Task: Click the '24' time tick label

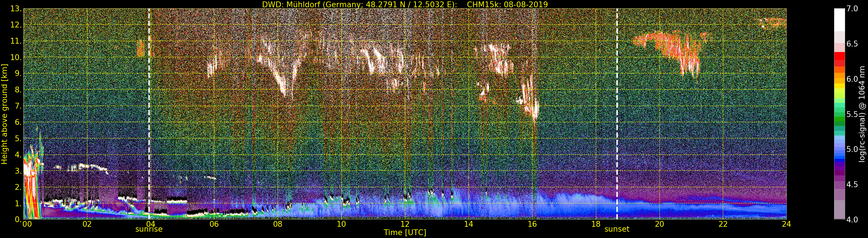Action: tap(786, 224)
